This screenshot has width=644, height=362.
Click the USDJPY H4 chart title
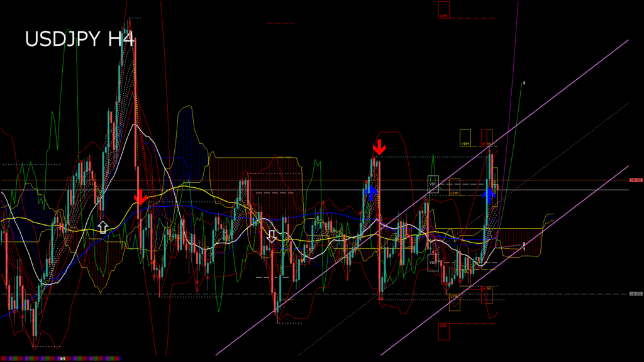click(x=79, y=40)
